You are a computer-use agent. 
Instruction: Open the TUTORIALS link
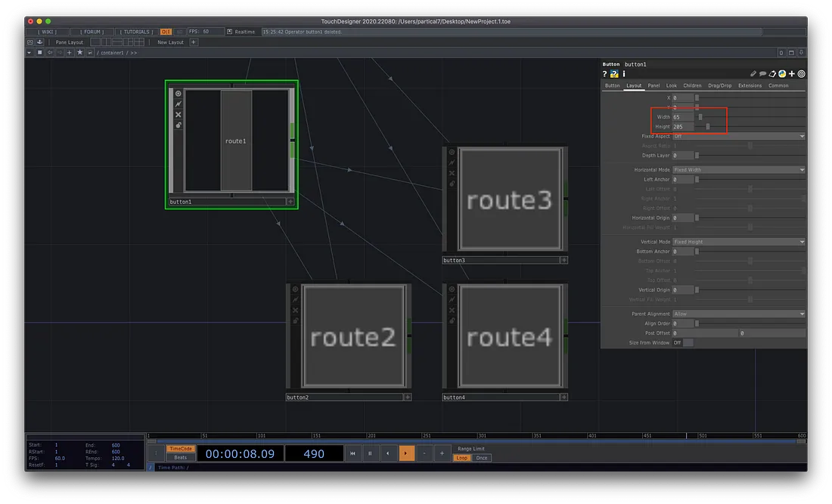tap(137, 32)
